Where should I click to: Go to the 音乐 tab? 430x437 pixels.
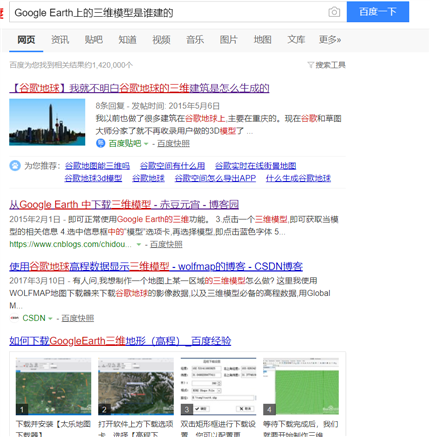pos(195,40)
